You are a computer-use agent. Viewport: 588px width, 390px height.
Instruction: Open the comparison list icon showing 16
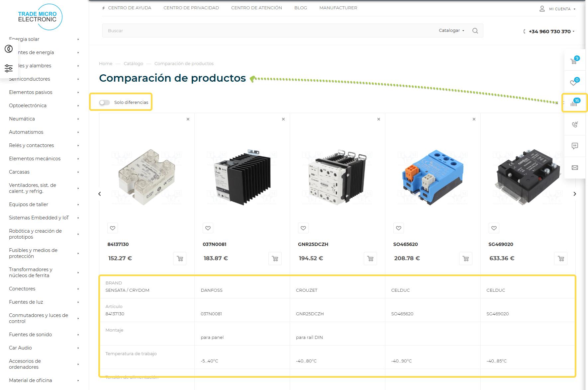coord(574,103)
